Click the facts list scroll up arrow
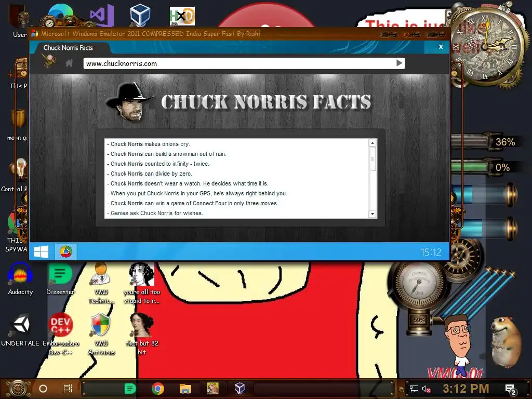Viewport: 532px width, 399px height. click(x=373, y=143)
